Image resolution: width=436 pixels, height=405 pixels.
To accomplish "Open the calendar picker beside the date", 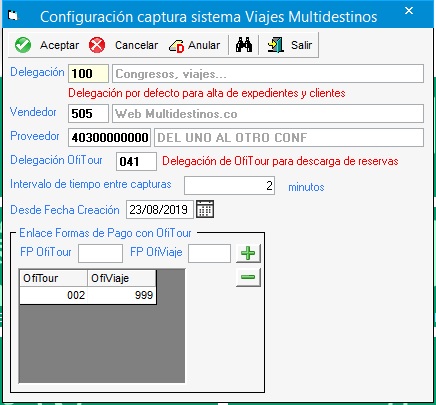I will 205,209.
